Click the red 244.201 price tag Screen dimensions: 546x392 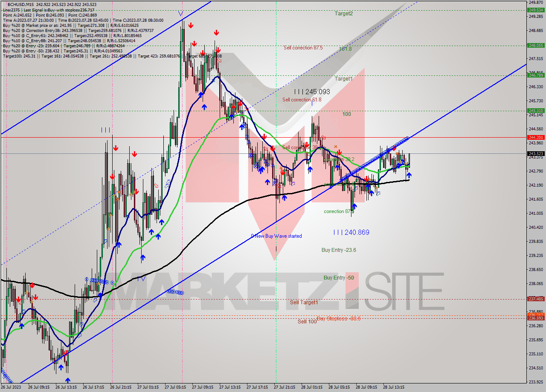(x=536, y=137)
